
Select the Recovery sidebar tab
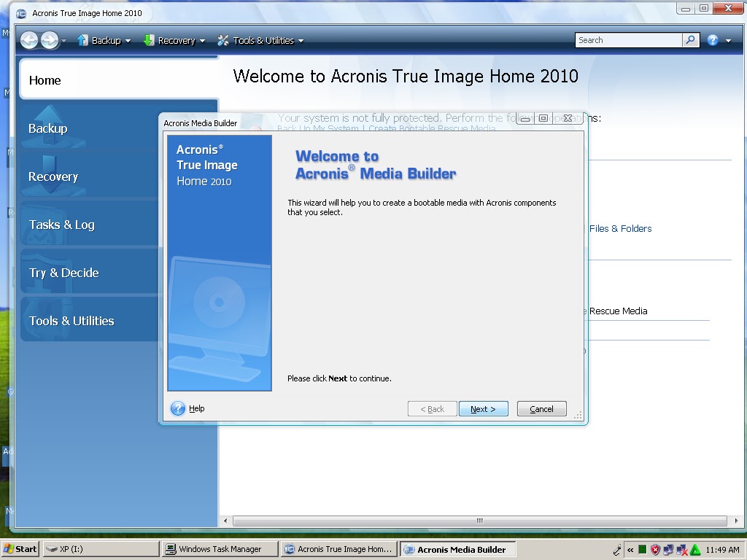[x=90, y=176]
